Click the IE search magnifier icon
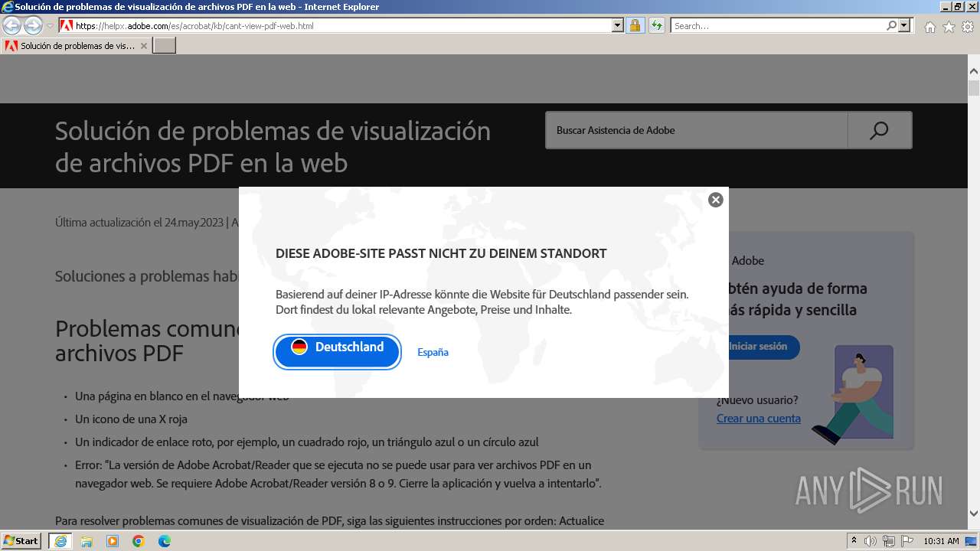 891,25
